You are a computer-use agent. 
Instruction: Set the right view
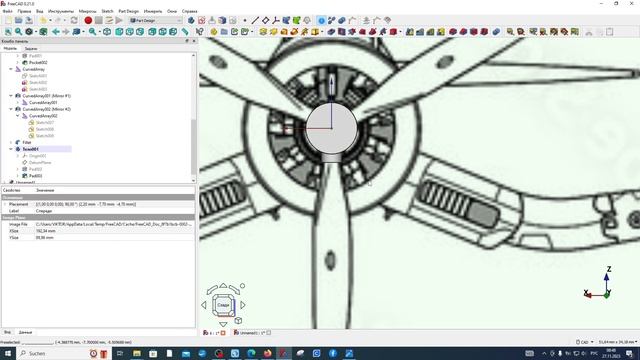140,32
